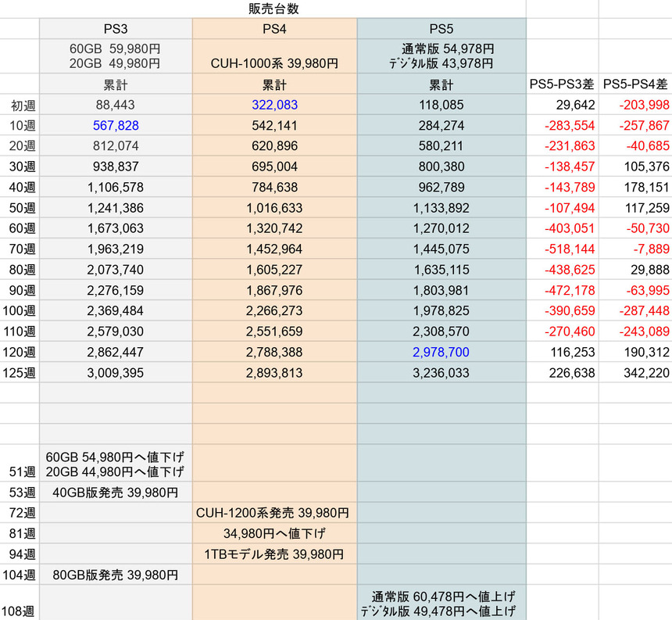Select the 3,236,033 PS5 cumulative cell

pyautogui.click(x=441, y=373)
